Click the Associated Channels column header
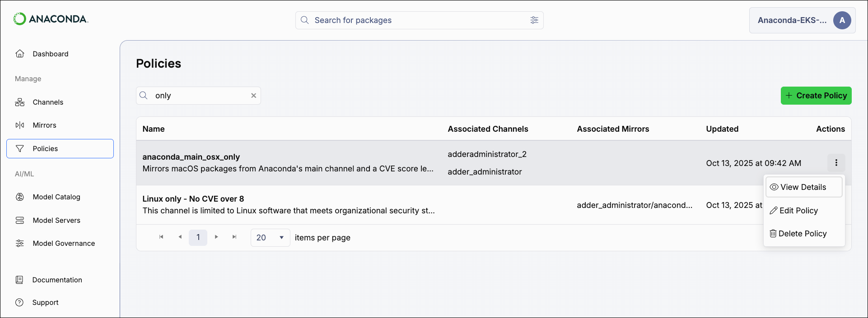 (x=488, y=129)
